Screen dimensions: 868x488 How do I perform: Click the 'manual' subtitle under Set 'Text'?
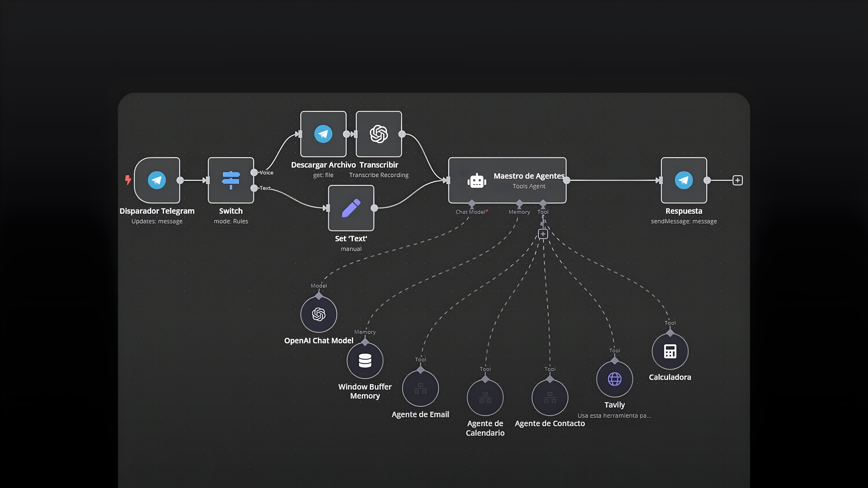click(351, 249)
